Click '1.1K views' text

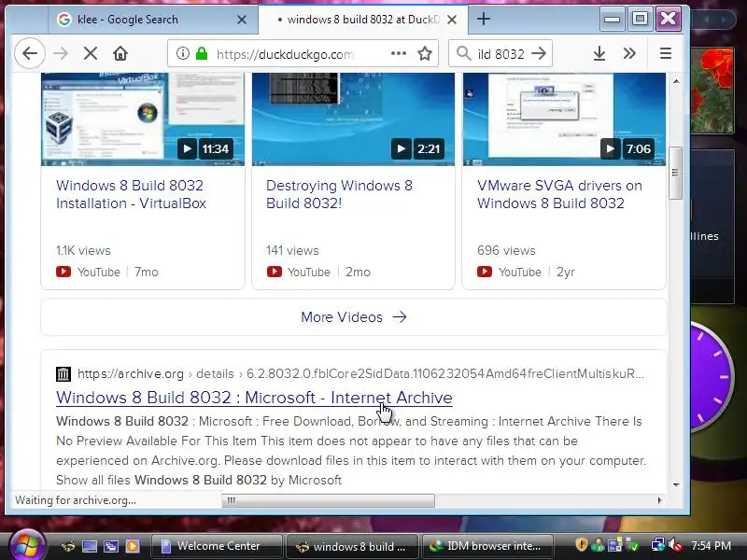(83, 250)
